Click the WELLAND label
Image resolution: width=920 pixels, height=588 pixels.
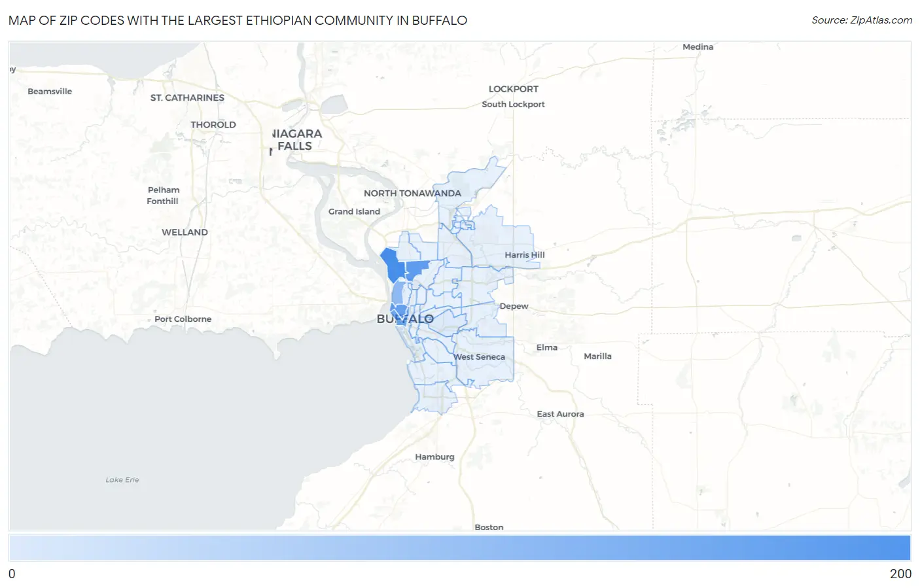pos(185,232)
